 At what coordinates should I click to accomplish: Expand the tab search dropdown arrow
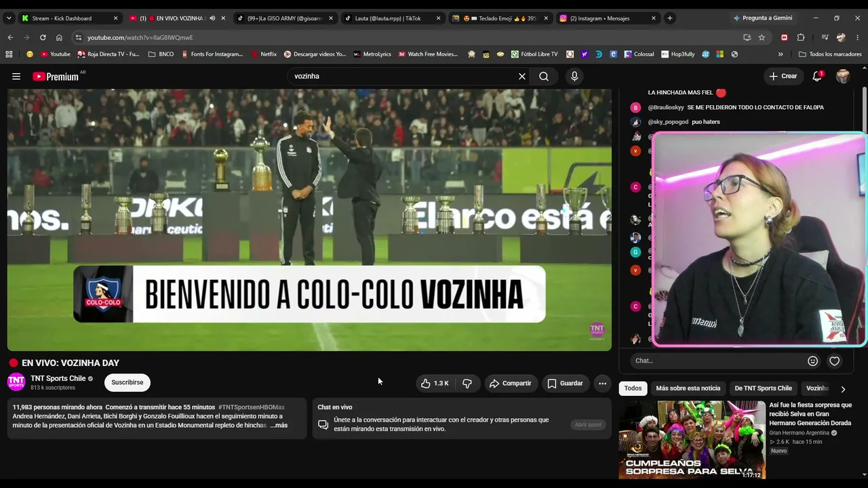click(x=7, y=18)
